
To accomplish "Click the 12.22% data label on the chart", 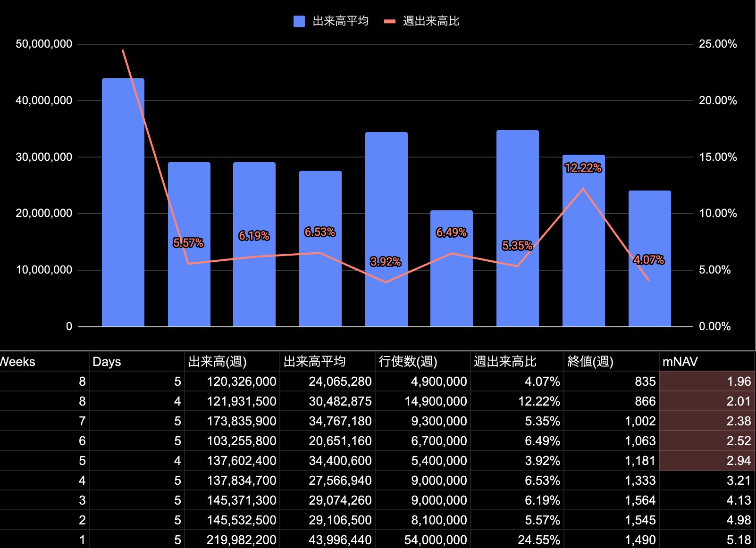I will coord(583,168).
